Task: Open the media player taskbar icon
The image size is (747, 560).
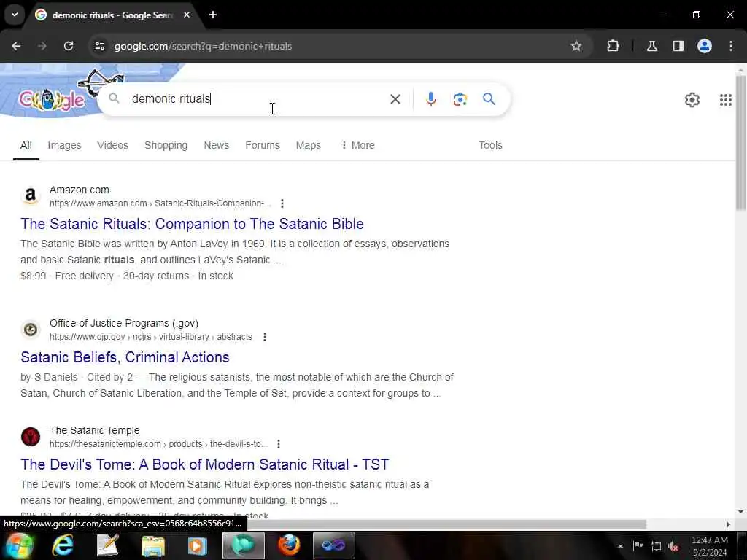Action: tap(197, 545)
